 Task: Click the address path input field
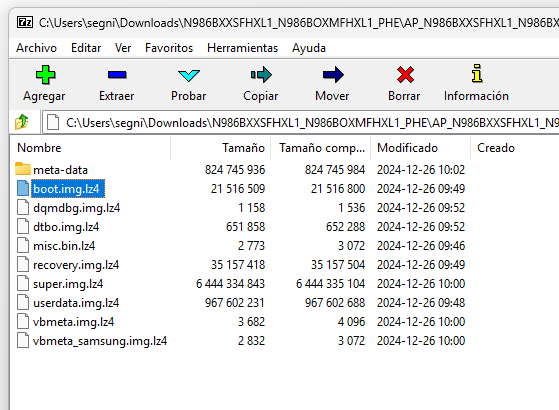(301, 123)
